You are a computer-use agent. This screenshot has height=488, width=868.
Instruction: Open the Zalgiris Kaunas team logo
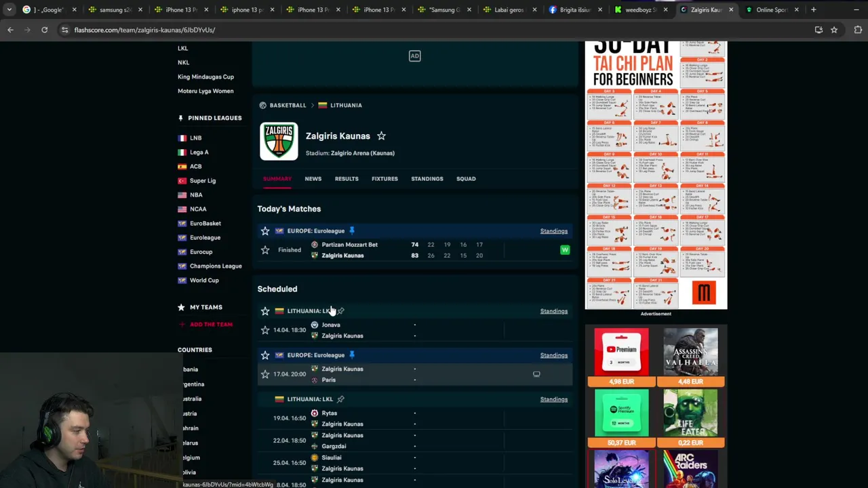click(279, 141)
